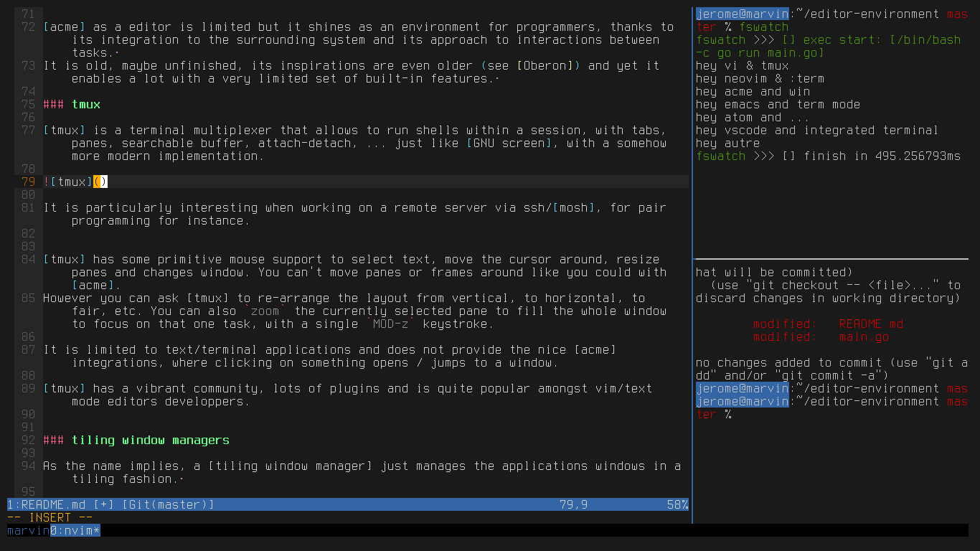Click the 'hey vi & tmux' output line
The image size is (980, 551).
tap(743, 65)
